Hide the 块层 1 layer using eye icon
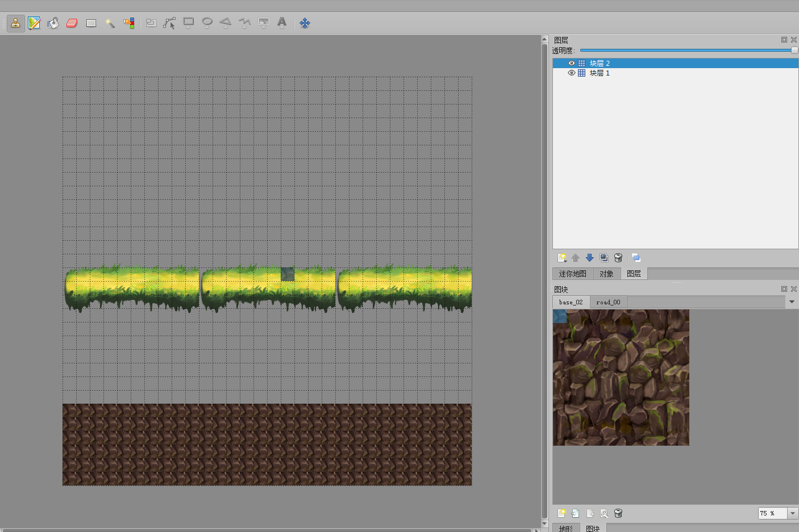The image size is (799, 532). pos(572,73)
